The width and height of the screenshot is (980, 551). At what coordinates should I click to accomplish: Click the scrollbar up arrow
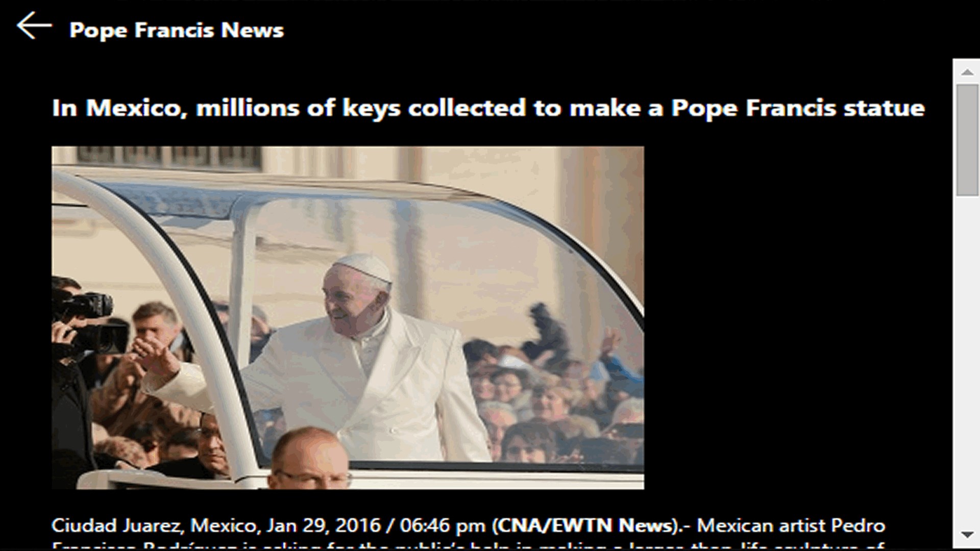pyautogui.click(x=967, y=72)
